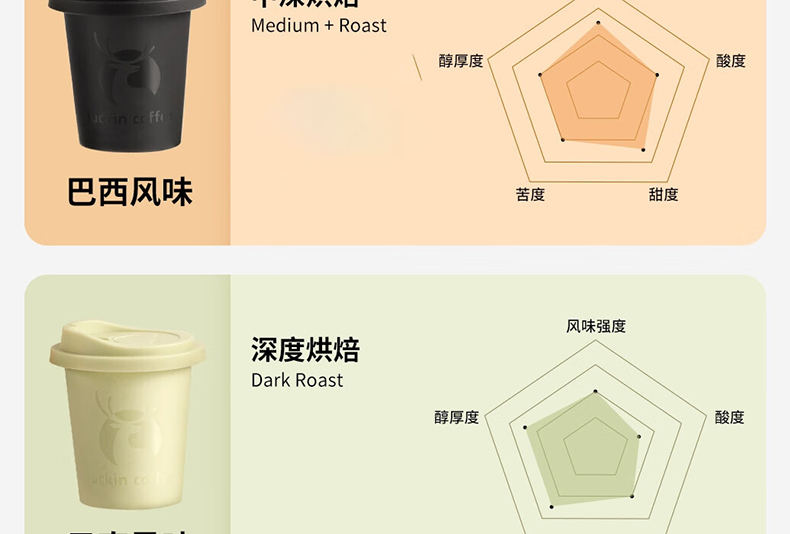The width and height of the screenshot is (790, 534).
Task: Click the lid of the green cup
Action: (x=127, y=345)
